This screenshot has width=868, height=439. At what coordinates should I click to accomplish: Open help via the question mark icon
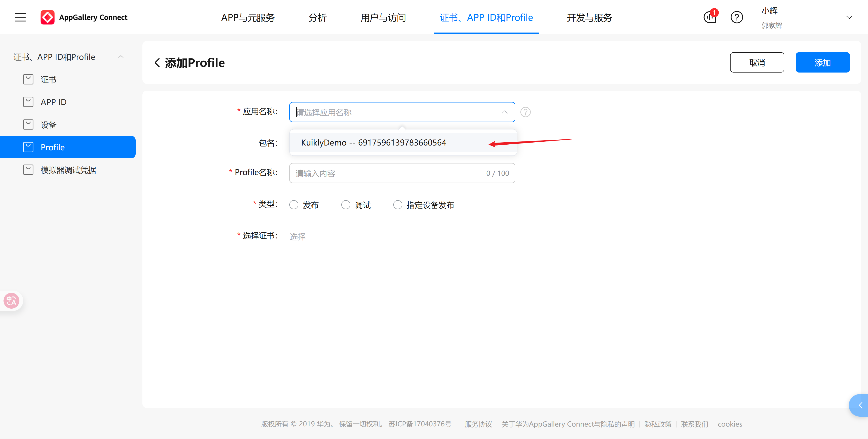tap(737, 17)
